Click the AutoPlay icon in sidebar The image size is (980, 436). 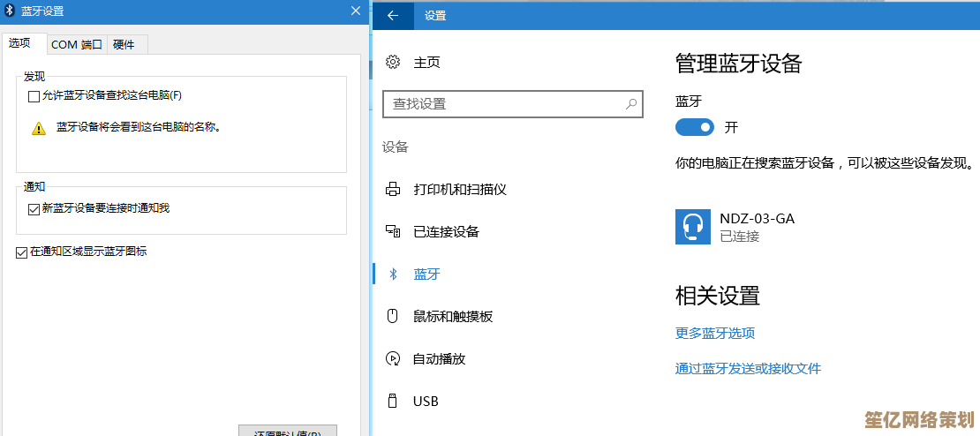tap(394, 358)
